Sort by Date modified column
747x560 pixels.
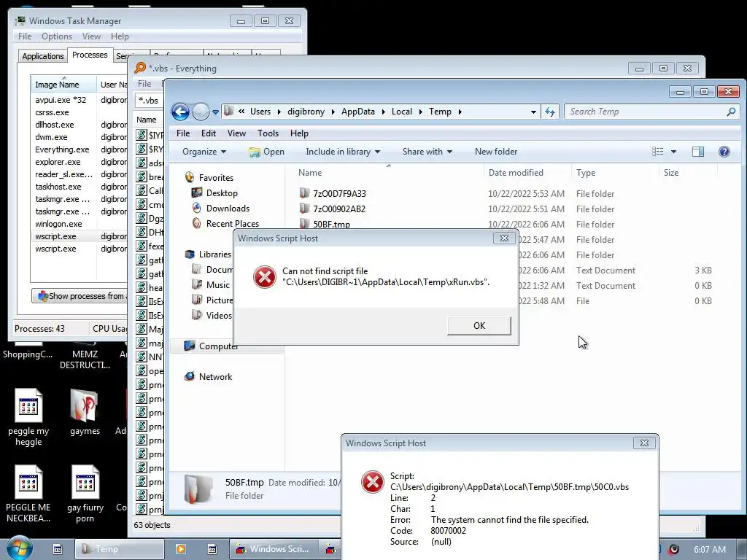516,172
